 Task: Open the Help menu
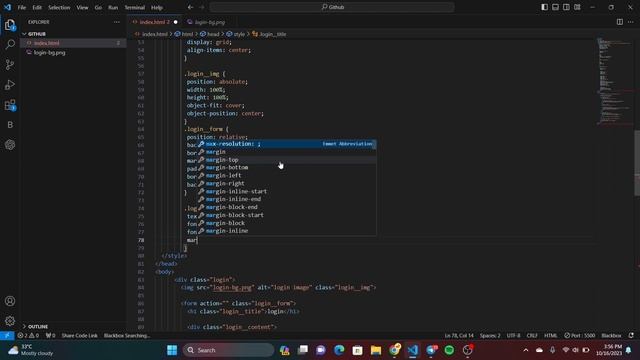tap(157, 7)
